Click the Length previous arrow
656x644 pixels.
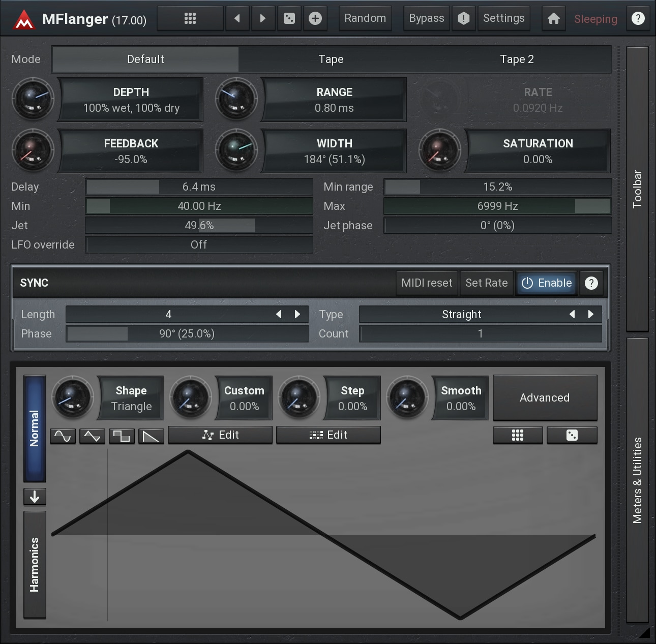coord(279,315)
